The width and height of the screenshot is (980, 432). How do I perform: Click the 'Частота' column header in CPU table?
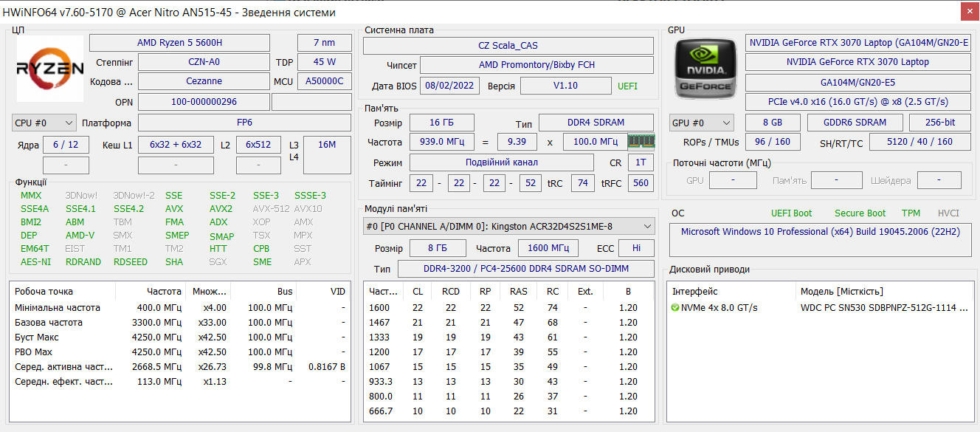coord(164,291)
